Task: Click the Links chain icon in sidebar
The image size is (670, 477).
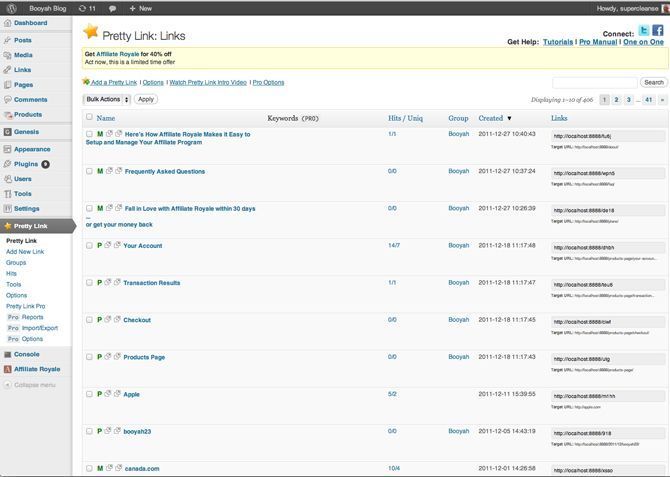Action: pyautogui.click(x=7, y=70)
